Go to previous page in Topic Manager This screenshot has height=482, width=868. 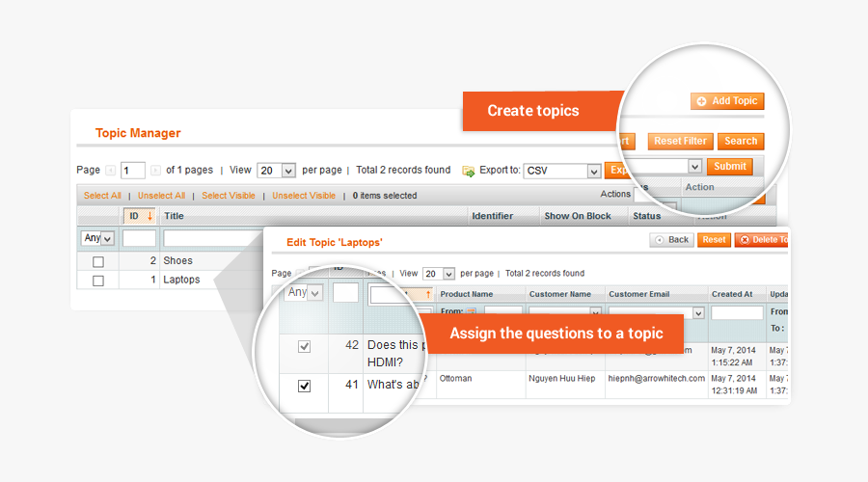click(110, 171)
